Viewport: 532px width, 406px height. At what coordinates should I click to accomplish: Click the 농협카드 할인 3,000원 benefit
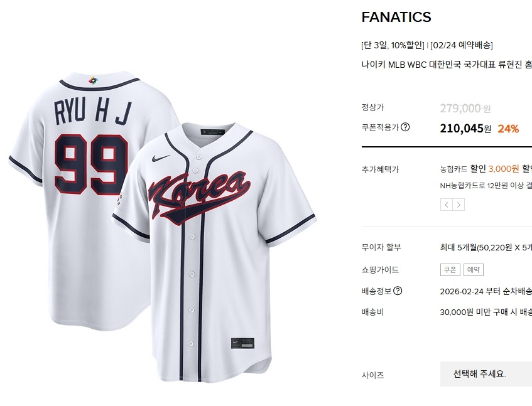click(479, 169)
